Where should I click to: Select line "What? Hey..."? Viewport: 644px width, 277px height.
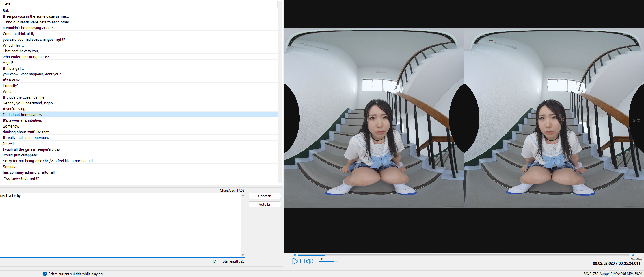click(x=139, y=45)
